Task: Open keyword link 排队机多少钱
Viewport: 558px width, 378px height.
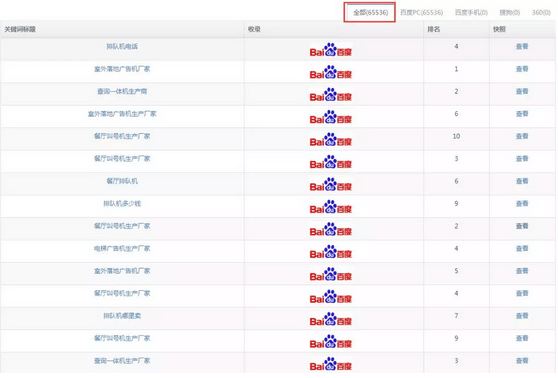Action: point(122,204)
